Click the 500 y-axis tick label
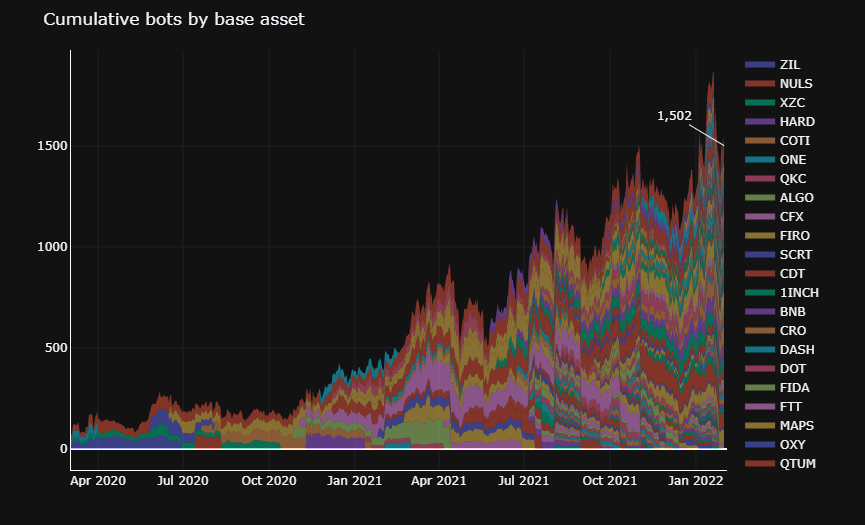865x525 pixels. (55, 348)
